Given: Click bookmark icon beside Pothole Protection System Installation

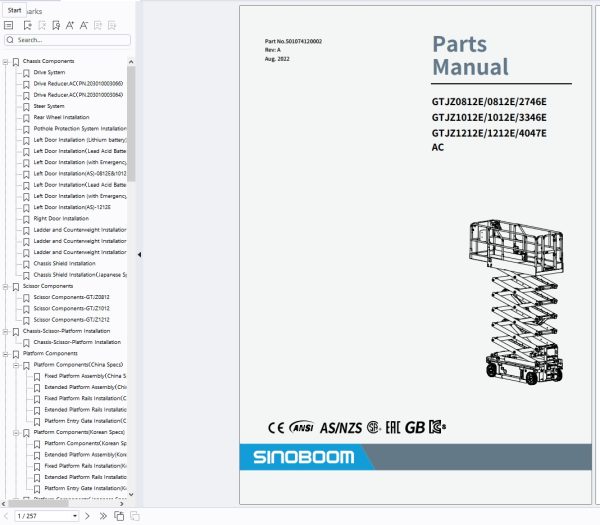Looking at the screenshot, I should tap(26, 129).
